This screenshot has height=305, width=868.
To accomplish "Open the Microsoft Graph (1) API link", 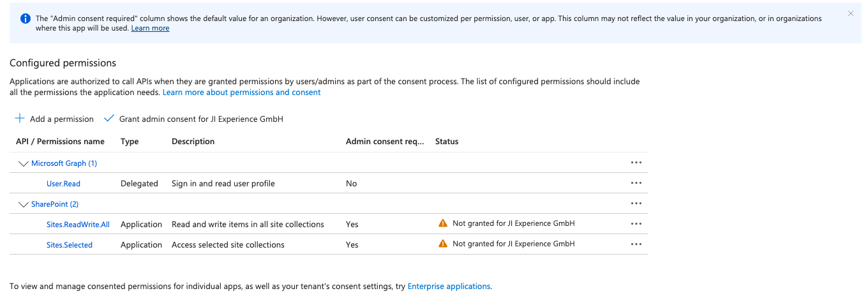I will coord(64,163).
